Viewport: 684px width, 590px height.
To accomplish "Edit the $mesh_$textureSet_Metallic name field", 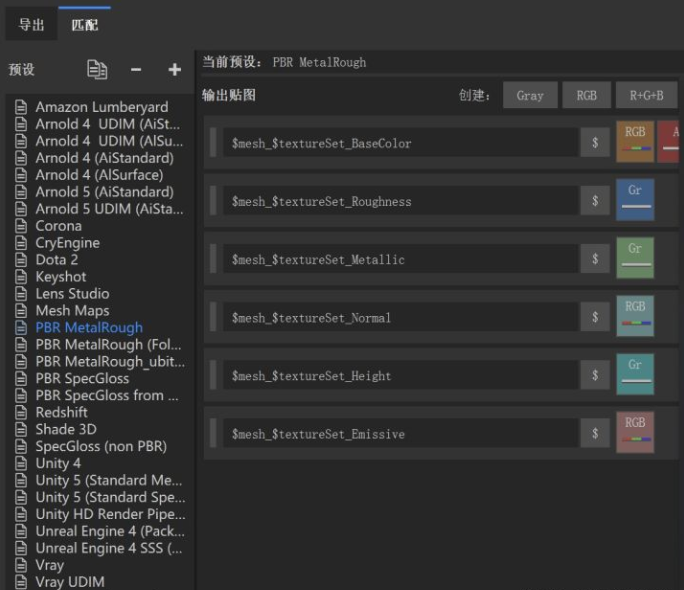I will 401,259.
